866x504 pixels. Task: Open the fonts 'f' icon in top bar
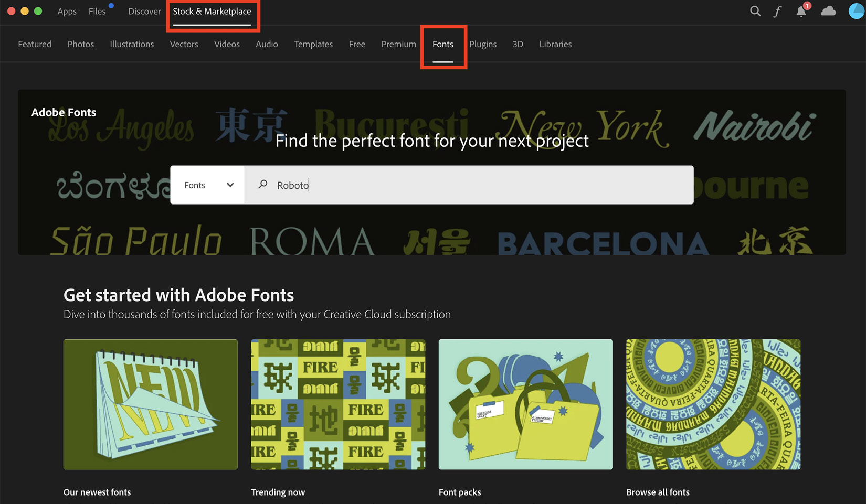777,12
